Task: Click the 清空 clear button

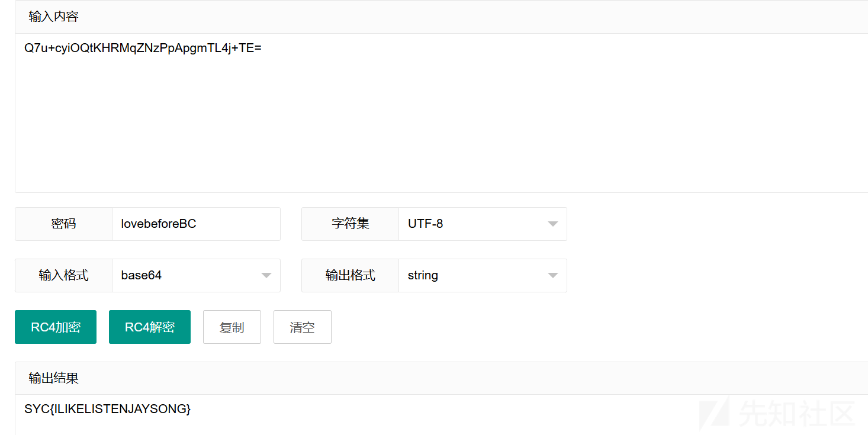Action: tap(303, 327)
